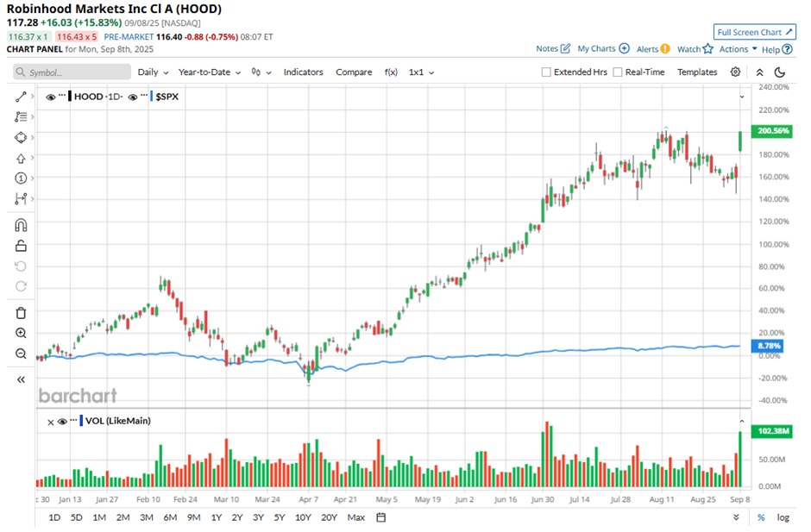Open the Templates menu
811x532 pixels.
[697, 72]
